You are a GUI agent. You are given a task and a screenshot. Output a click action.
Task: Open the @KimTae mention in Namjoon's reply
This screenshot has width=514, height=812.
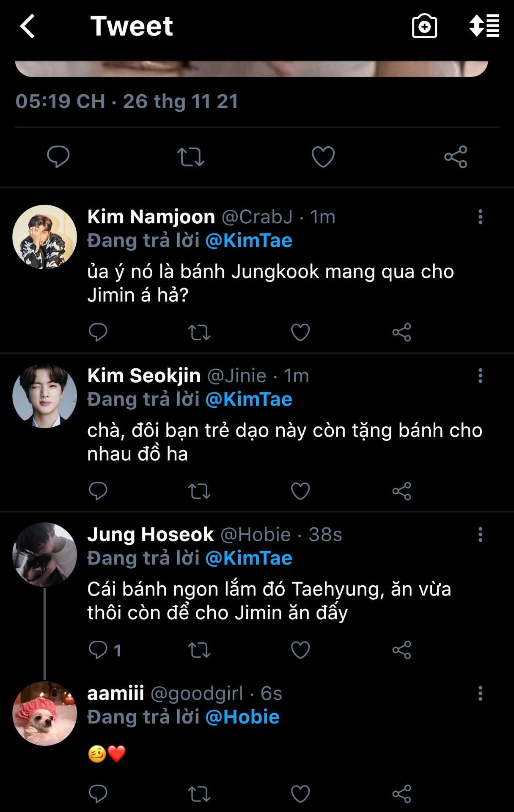click(x=249, y=241)
